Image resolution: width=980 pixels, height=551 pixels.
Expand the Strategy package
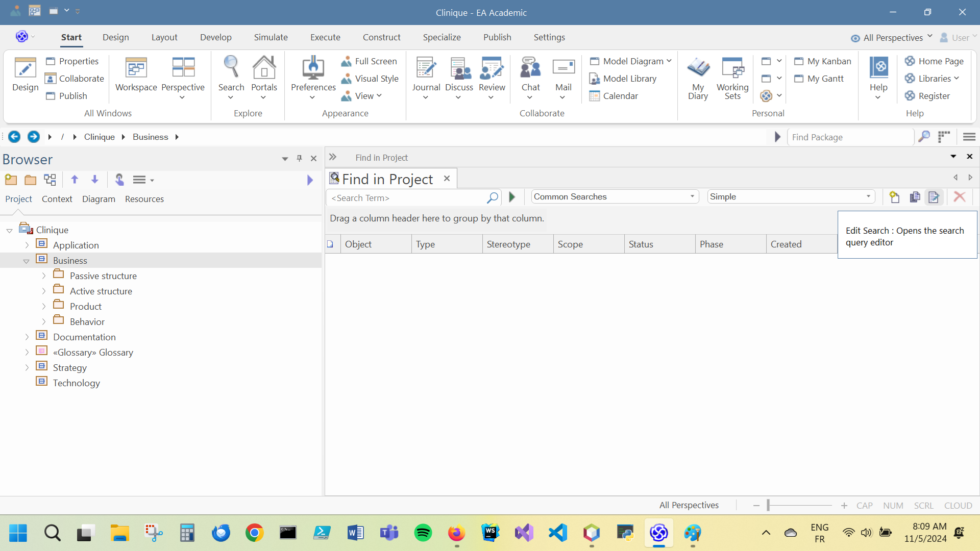point(27,368)
